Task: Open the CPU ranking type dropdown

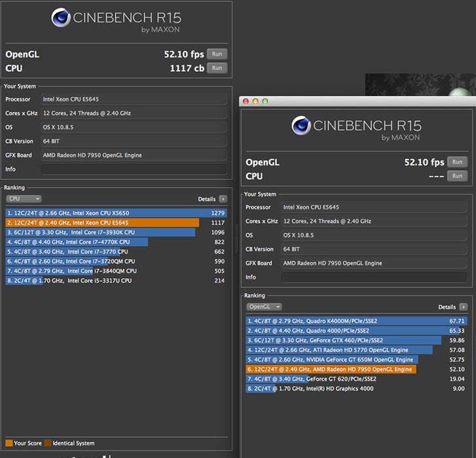Action: point(24,199)
